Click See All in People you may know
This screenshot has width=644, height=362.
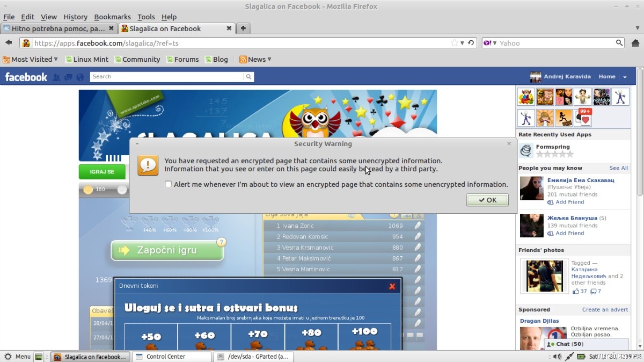[618, 168]
